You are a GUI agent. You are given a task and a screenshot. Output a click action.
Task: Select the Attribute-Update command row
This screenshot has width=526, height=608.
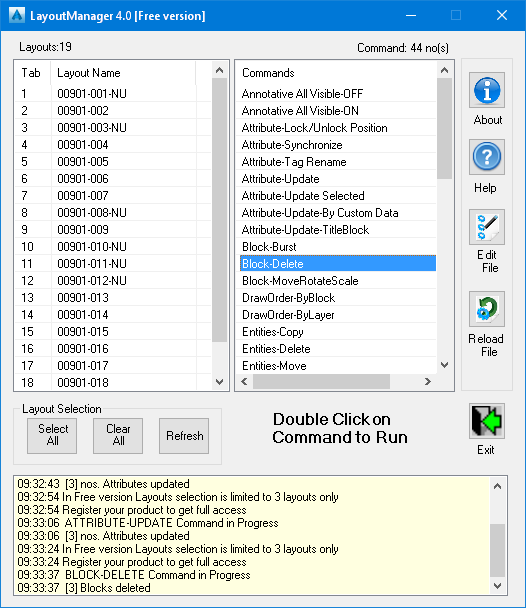336,179
